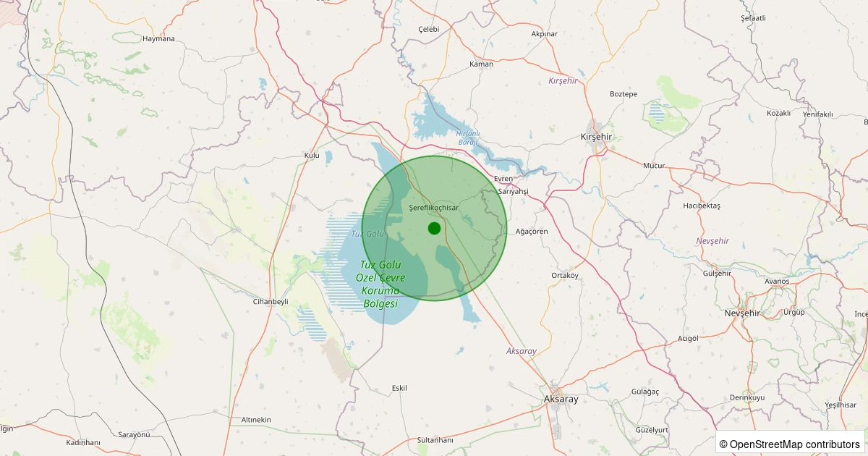Click the Sultanhanı town label
Screen dimensions: 868x456
tap(435, 440)
